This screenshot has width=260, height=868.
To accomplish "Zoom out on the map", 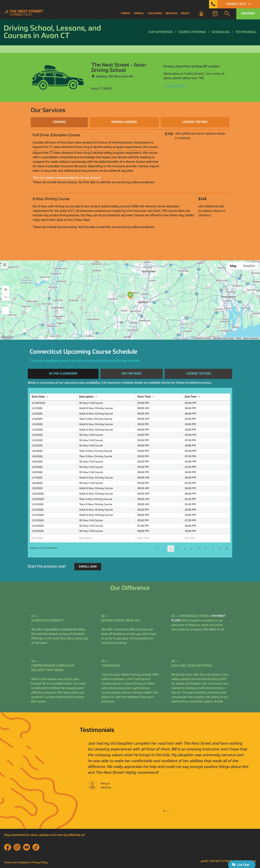I will pyautogui.click(x=5, y=297).
